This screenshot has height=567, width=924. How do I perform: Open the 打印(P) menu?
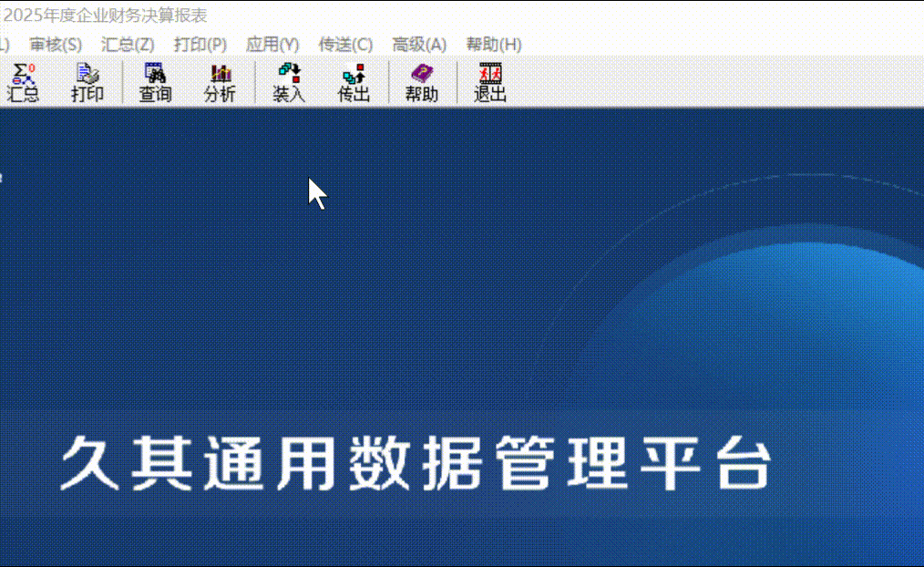click(200, 44)
